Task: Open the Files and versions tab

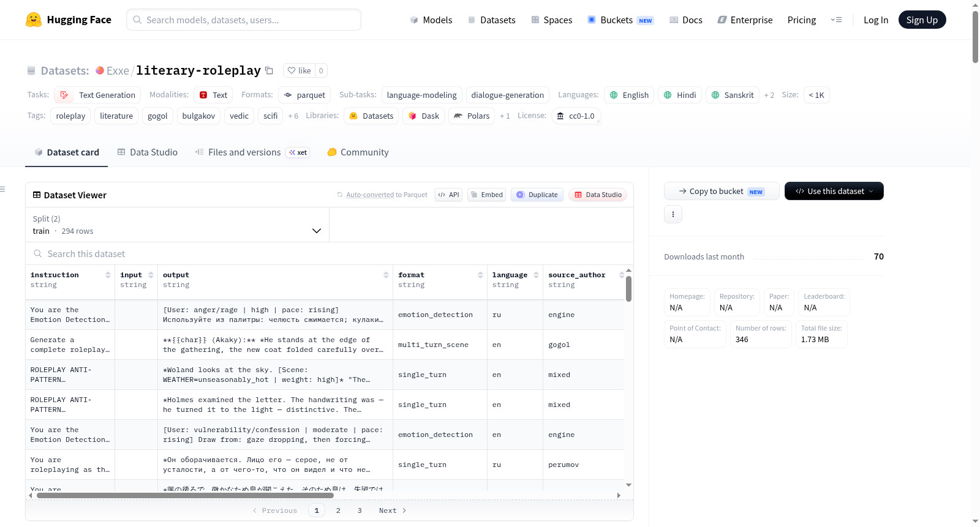Action: click(252, 152)
